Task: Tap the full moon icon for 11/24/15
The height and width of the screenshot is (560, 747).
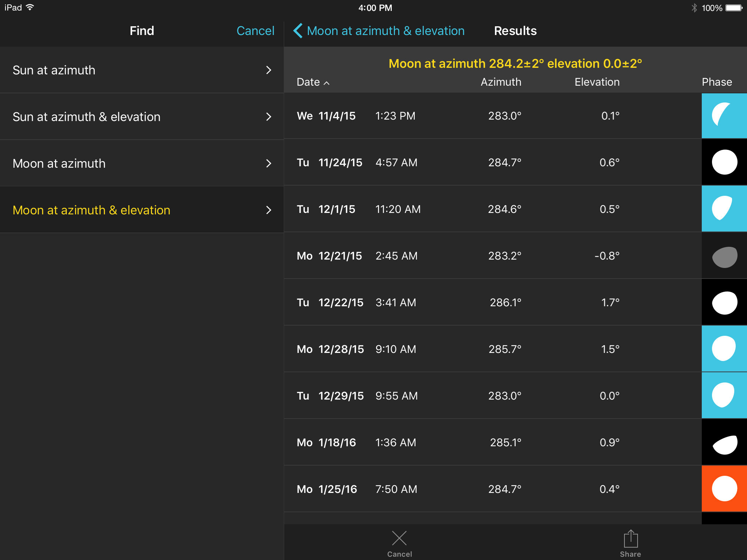Action: [x=724, y=162]
